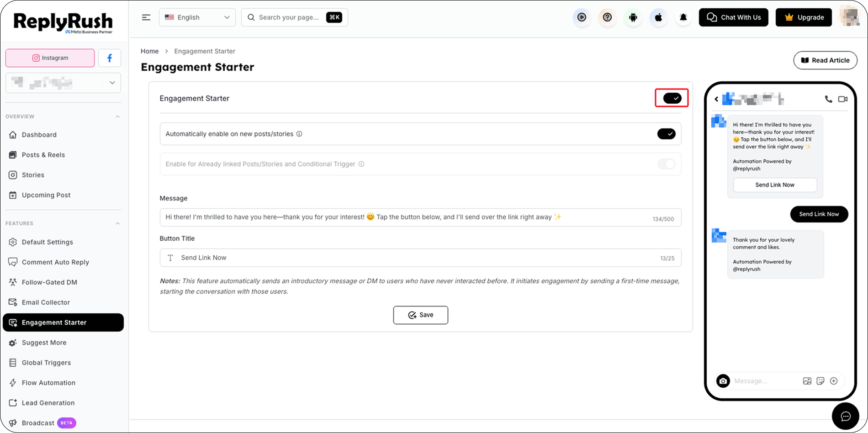Click the Save button
The width and height of the screenshot is (868, 433).
click(421, 315)
